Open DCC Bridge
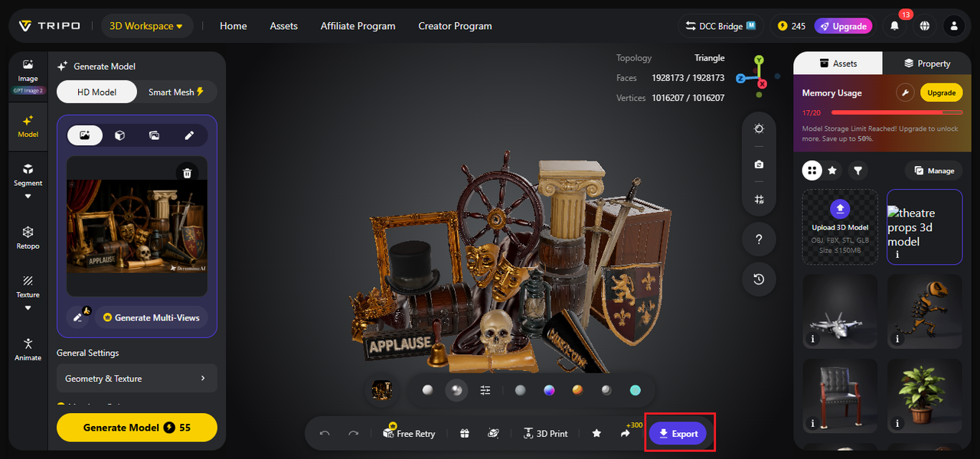 tap(720, 26)
